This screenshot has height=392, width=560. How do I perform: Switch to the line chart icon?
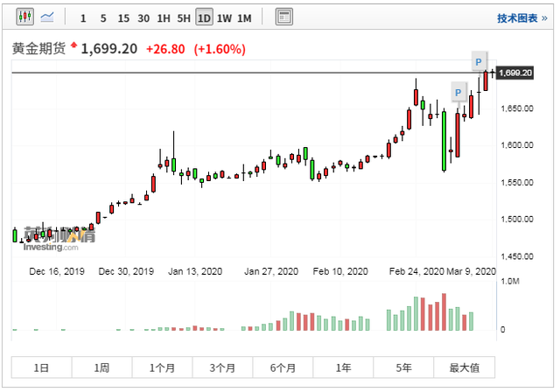46,17
